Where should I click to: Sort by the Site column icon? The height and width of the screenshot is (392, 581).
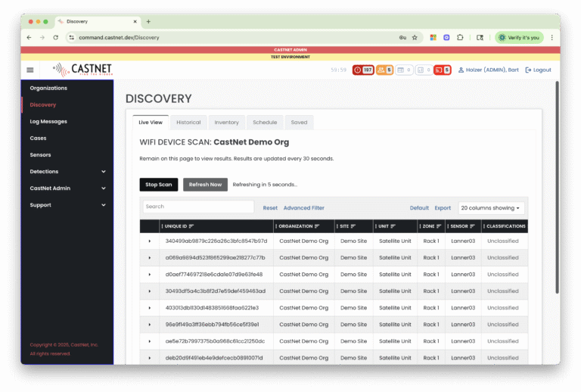[353, 226]
